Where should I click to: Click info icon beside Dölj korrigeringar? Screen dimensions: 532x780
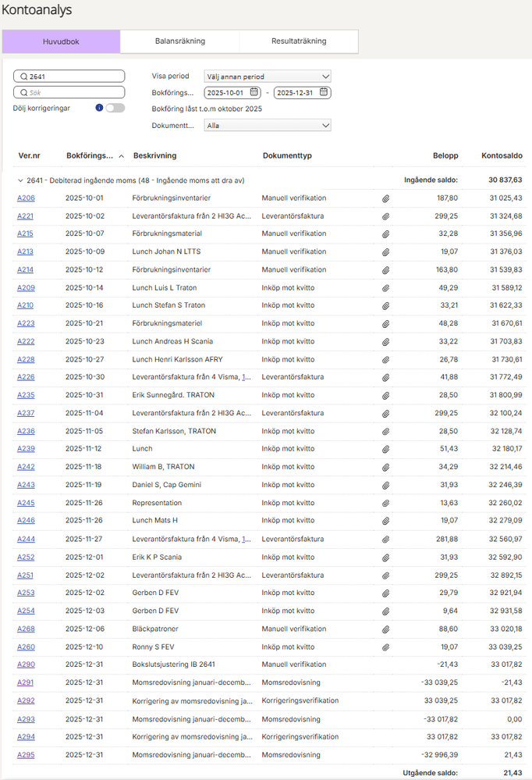click(99, 108)
